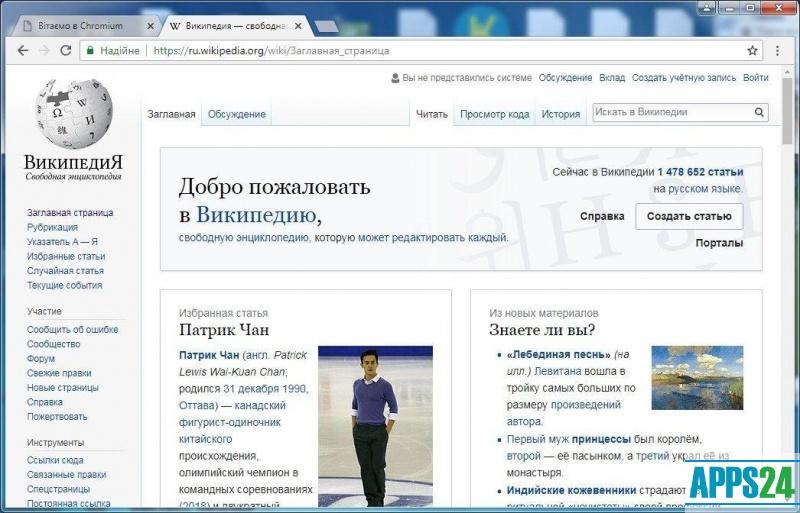
Task: Click the page vertical scrollbar thumb
Action: [787, 111]
